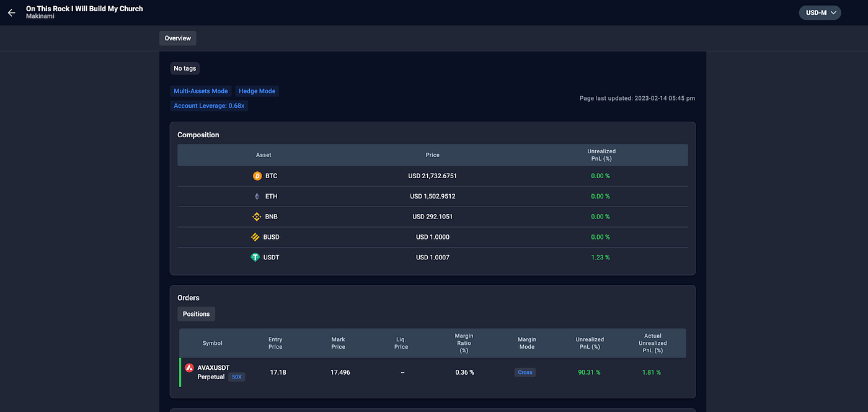Click the Mark Price column header
The image size is (868, 412).
click(339, 343)
